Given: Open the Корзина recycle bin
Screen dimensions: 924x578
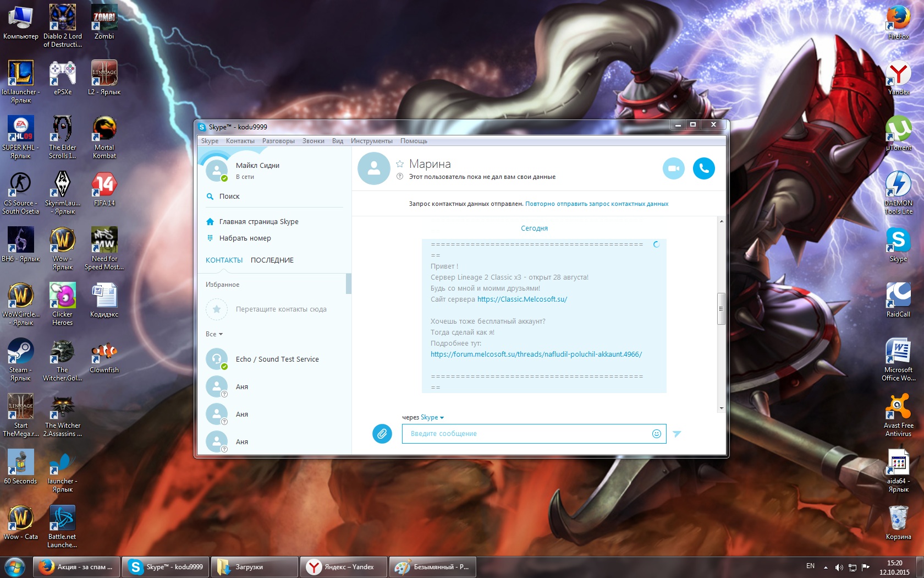Looking at the screenshot, I should 899,522.
